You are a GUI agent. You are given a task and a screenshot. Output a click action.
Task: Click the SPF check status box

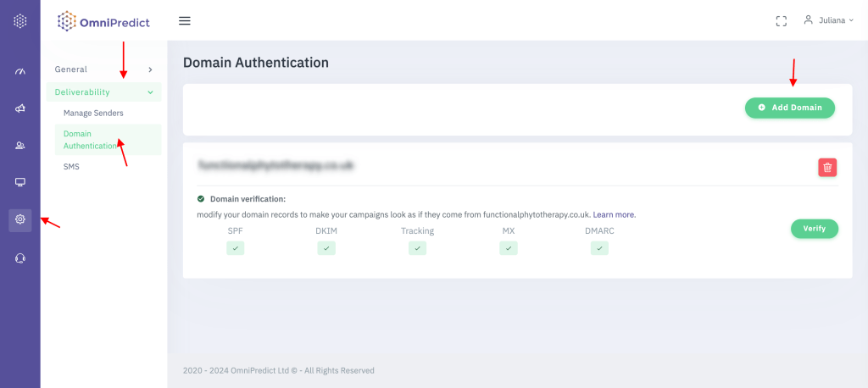click(235, 248)
